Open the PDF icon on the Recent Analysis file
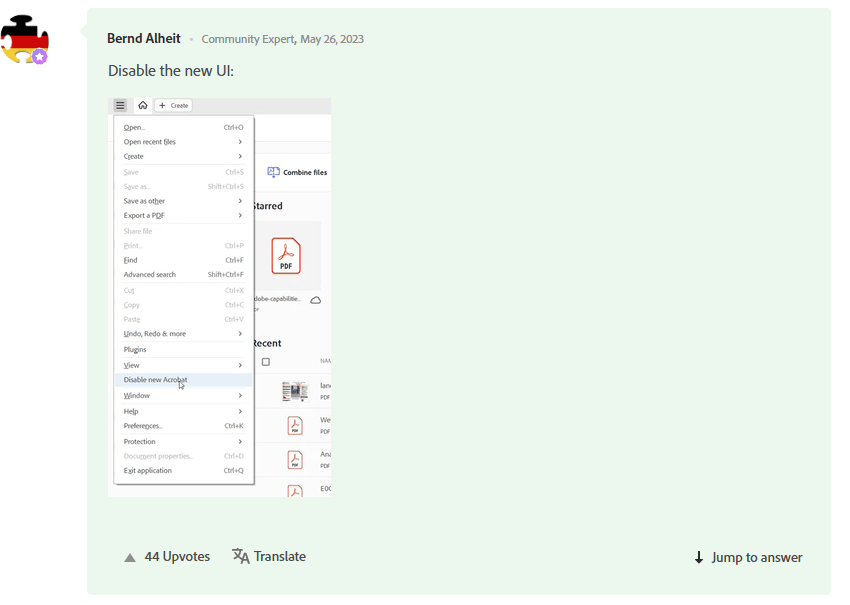Screen dimensions: 850x605 coord(295,460)
